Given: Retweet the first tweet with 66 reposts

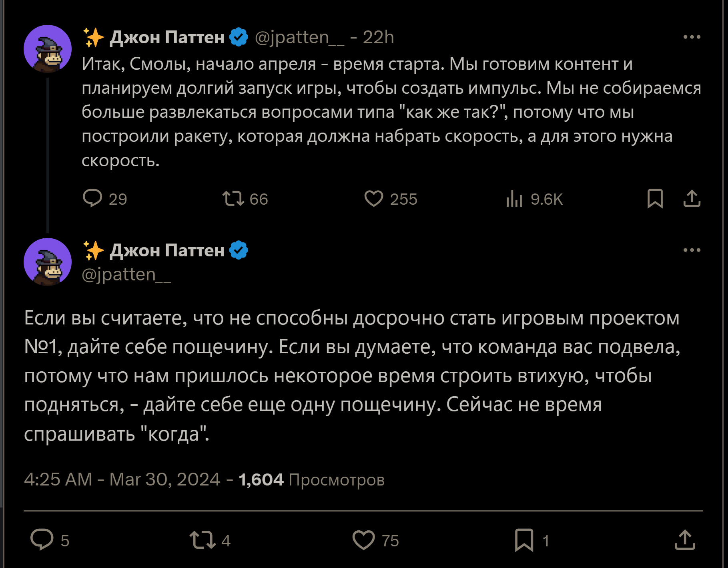Looking at the screenshot, I should pyautogui.click(x=233, y=198).
